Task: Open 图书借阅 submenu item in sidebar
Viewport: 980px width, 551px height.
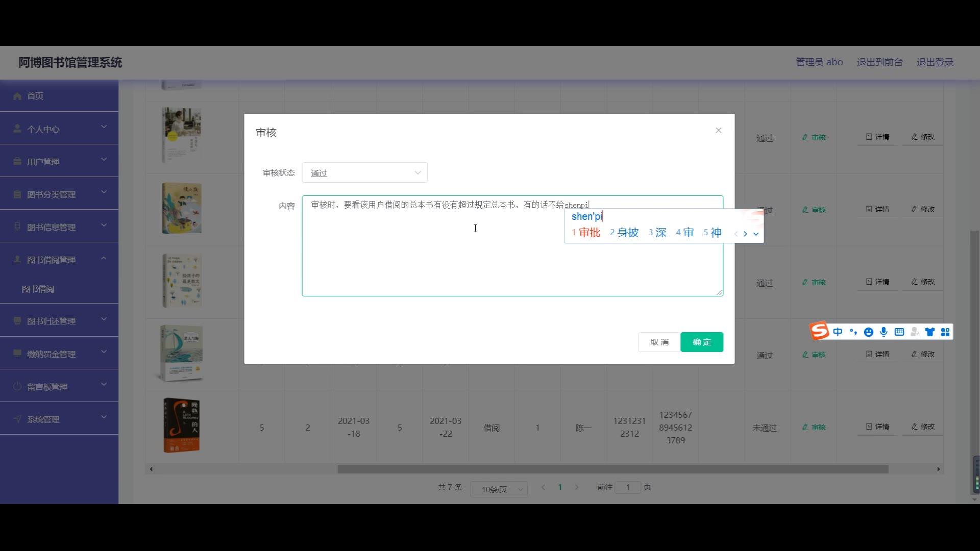Action: (x=38, y=289)
